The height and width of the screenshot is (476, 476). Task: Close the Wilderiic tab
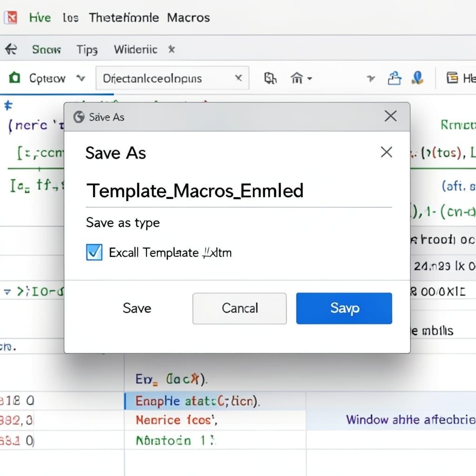pyautogui.click(x=172, y=49)
